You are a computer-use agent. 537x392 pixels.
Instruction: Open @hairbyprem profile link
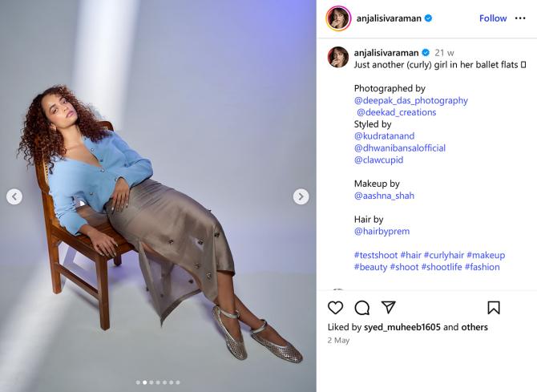pyautogui.click(x=382, y=232)
